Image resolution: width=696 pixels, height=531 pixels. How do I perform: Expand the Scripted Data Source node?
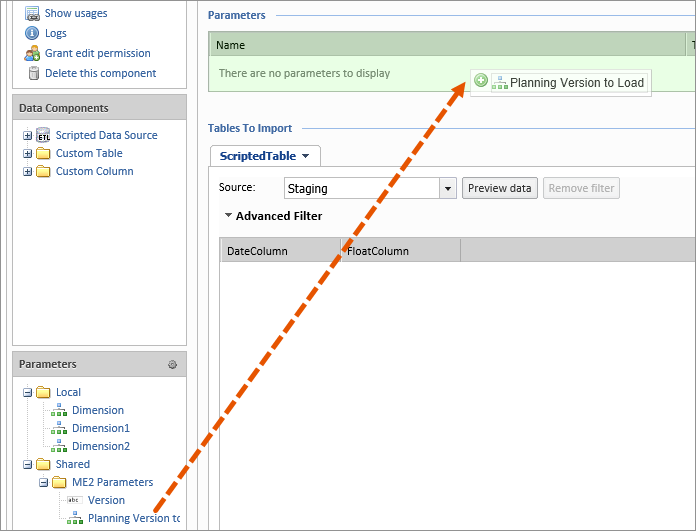pos(28,135)
